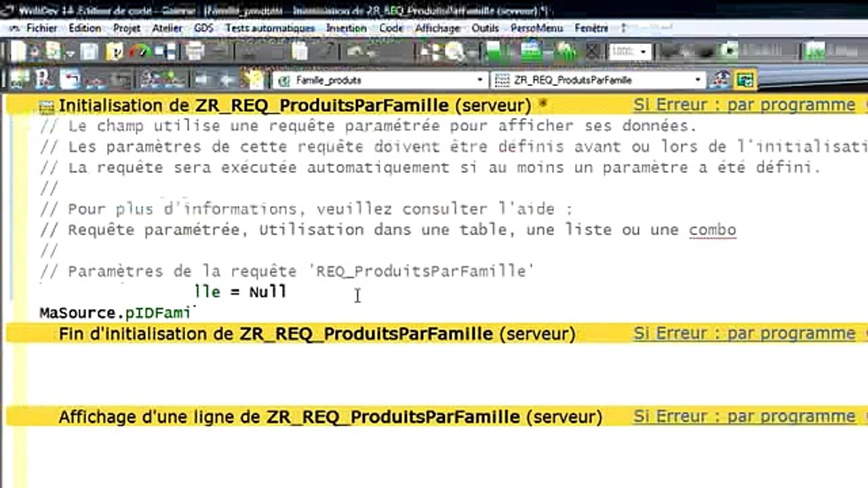Click the yellow project 'P' icon
The width and height of the screenshot is (868, 488).
pyautogui.click(x=115, y=52)
